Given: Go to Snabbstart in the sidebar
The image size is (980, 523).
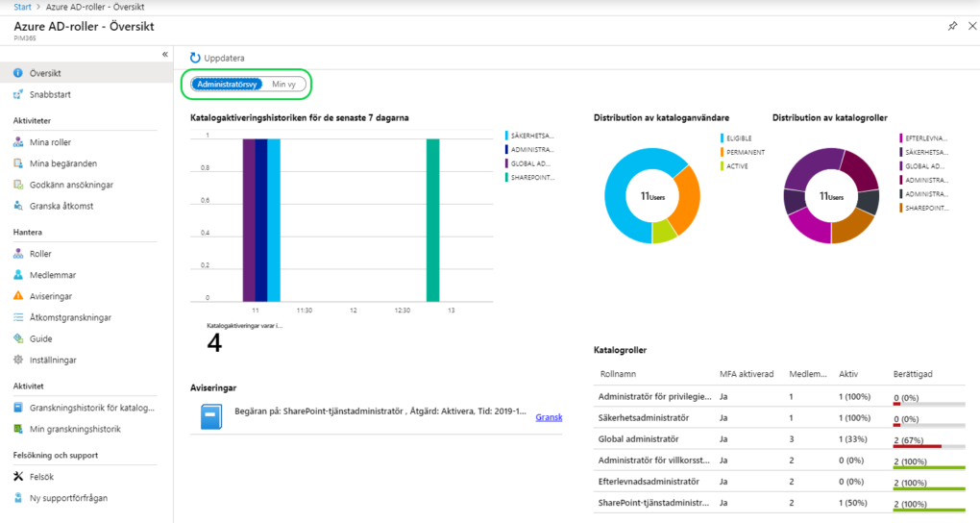Looking at the screenshot, I should coord(50,94).
